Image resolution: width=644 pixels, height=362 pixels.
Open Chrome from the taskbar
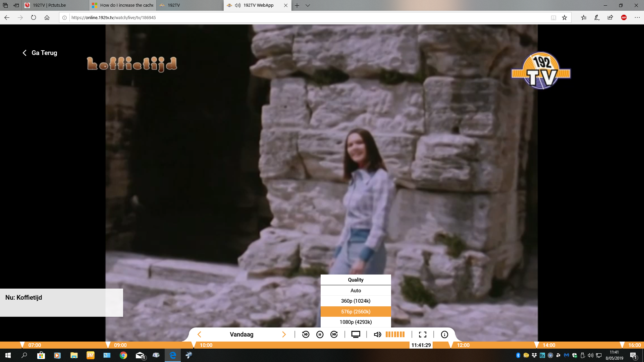pos(123,355)
